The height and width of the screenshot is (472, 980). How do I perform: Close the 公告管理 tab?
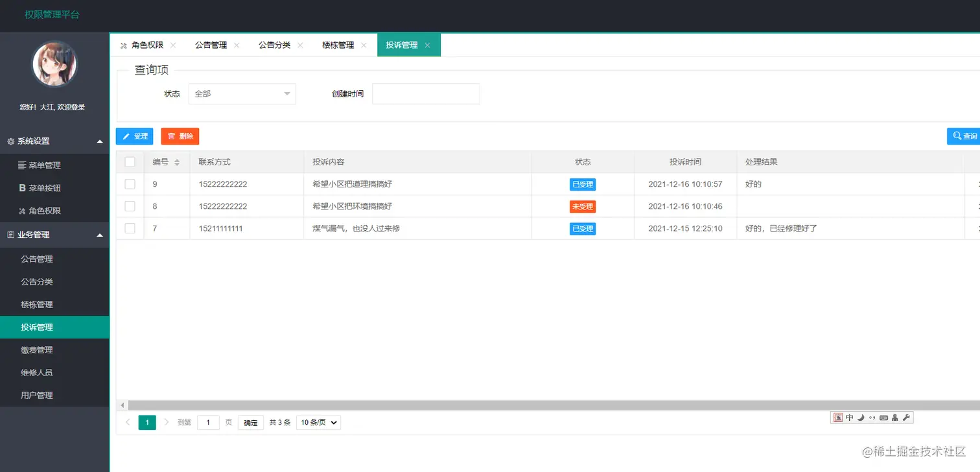[237, 45]
